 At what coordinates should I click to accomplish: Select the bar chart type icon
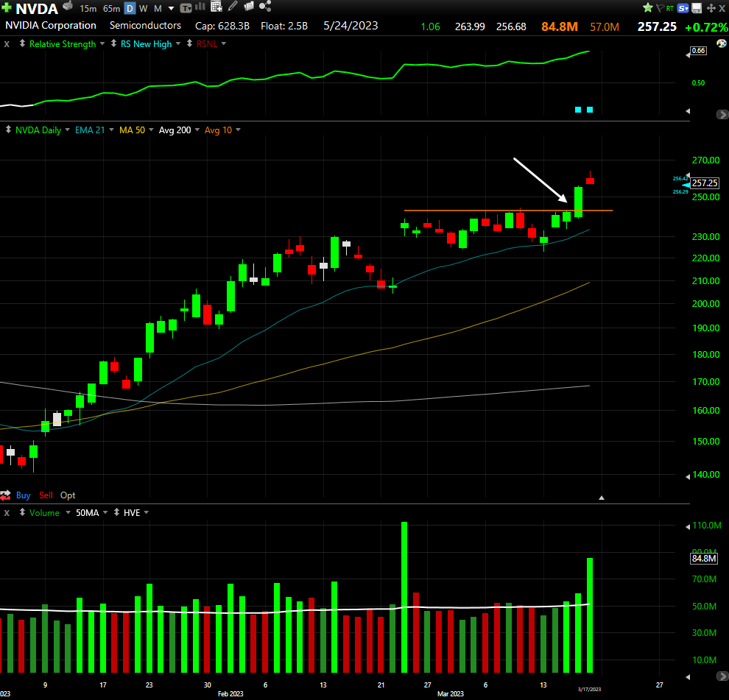[x=200, y=7]
